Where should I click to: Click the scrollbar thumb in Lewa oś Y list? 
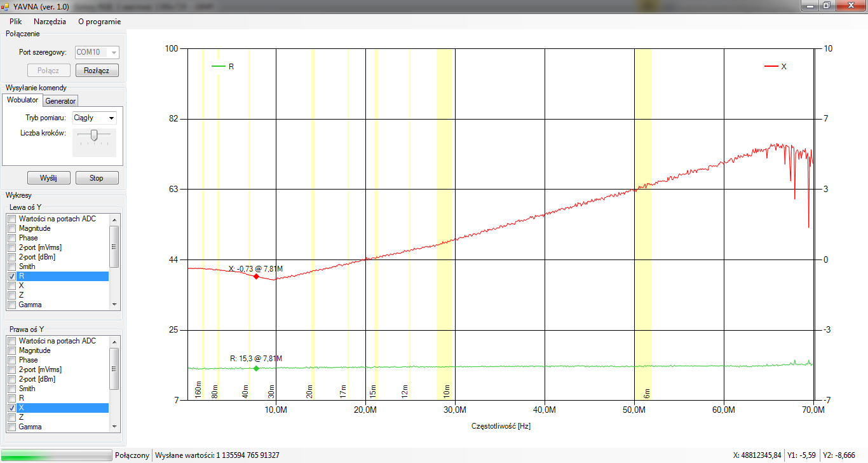pyautogui.click(x=114, y=245)
